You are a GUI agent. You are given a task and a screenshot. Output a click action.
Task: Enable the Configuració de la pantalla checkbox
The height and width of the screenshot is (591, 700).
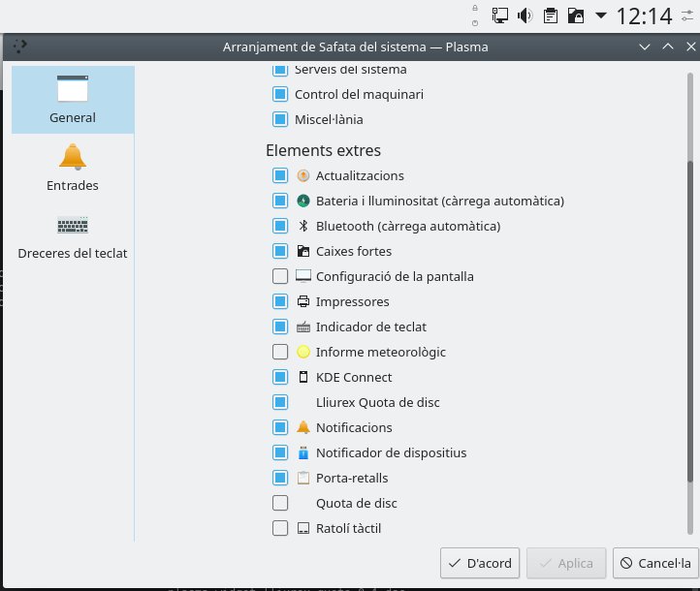pos(280,276)
